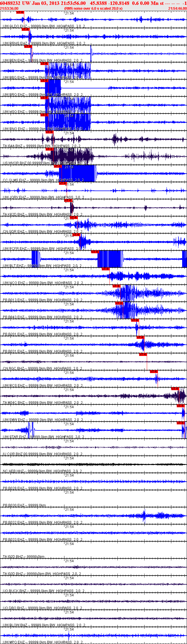Click the pick marker on the US WVOR trace
The width and height of the screenshot is (187, 644).
click(x=50, y=149)
